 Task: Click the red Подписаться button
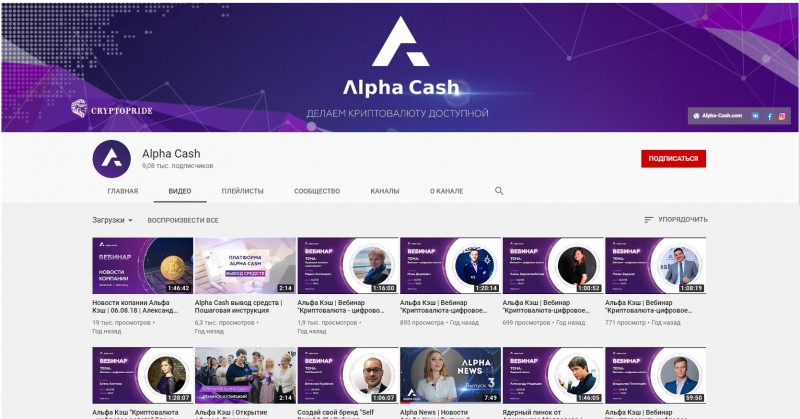coord(673,159)
